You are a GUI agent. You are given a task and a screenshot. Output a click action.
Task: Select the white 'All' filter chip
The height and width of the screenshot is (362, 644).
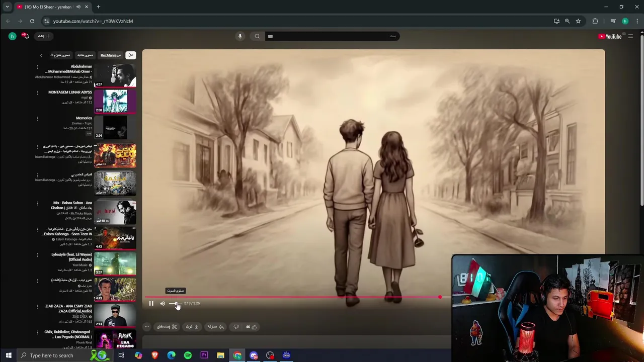[130, 55]
